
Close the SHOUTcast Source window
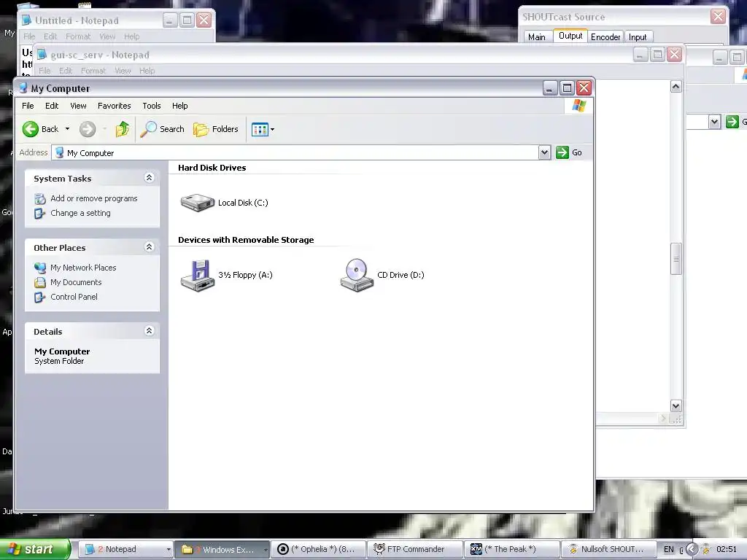(x=718, y=17)
